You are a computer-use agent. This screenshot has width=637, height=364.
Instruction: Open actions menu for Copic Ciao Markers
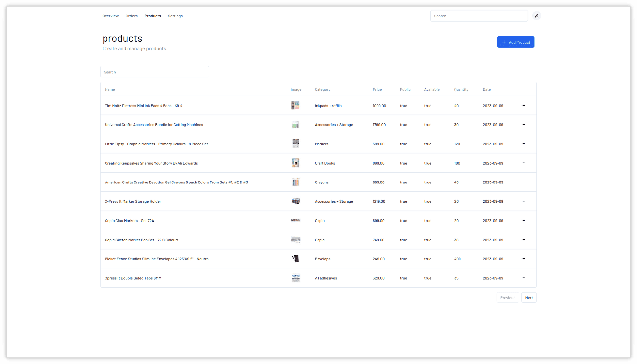(x=523, y=221)
